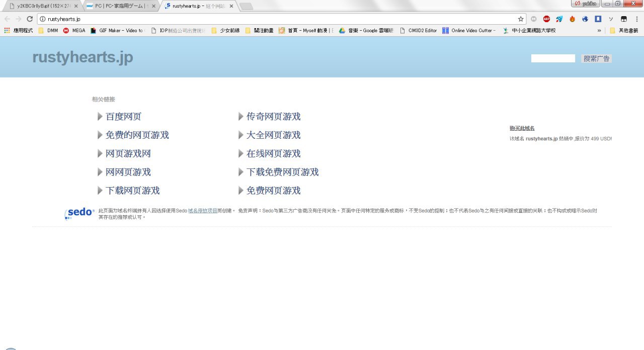Expand the bookmarks overflow chevron
This screenshot has height=350, width=644.
pyautogui.click(x=599, y=31)
